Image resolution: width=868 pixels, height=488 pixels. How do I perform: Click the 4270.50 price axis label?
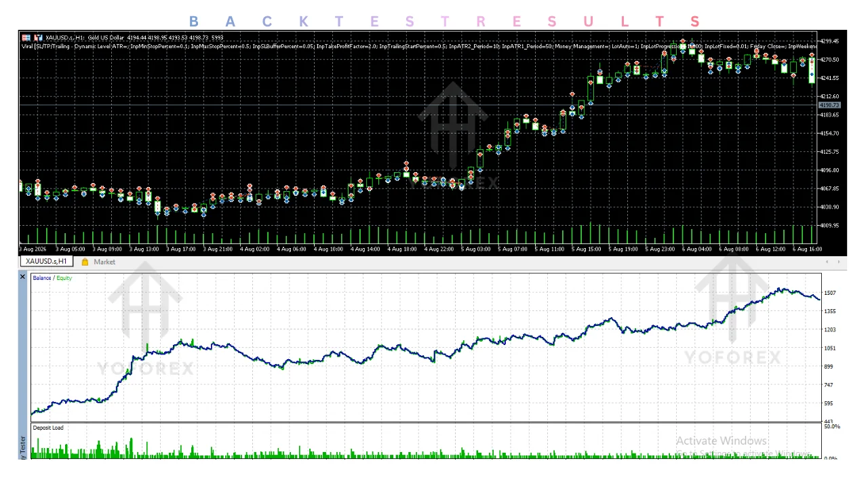click(x=830, y=60)
